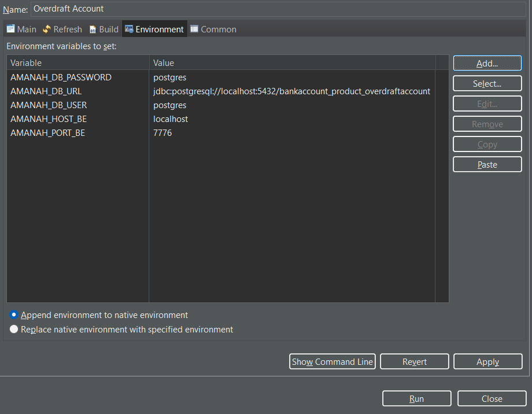Image resolution: width=532 pixels, height=414 pixels.
Task: Click the Main tab icon
Action: [x=11, y=29]
